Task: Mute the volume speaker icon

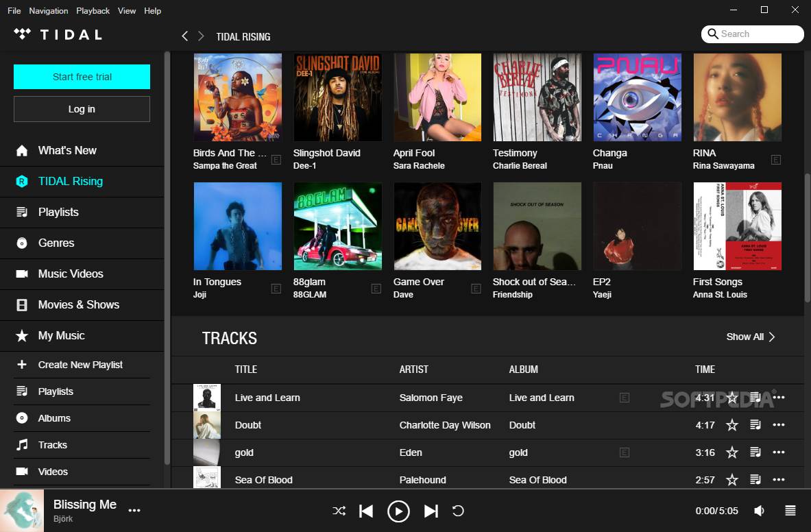Action: pos(760,511)
